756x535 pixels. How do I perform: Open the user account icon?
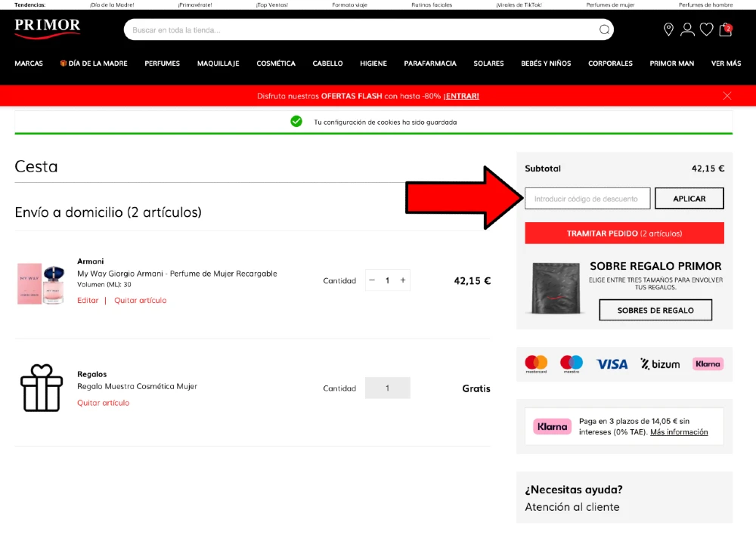click(x=687, y=29)
